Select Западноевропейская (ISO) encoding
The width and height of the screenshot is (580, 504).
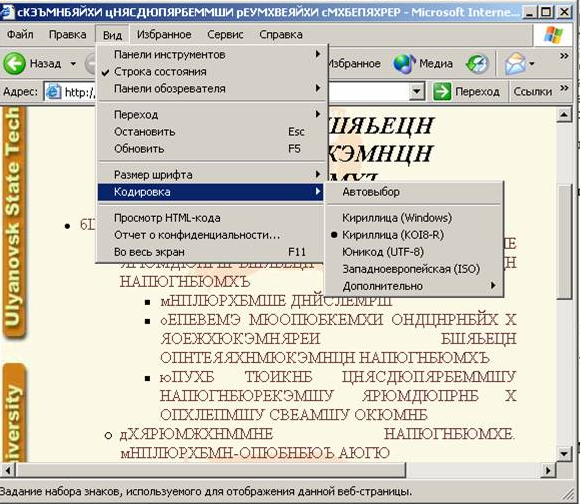click(x=414, y=269)
